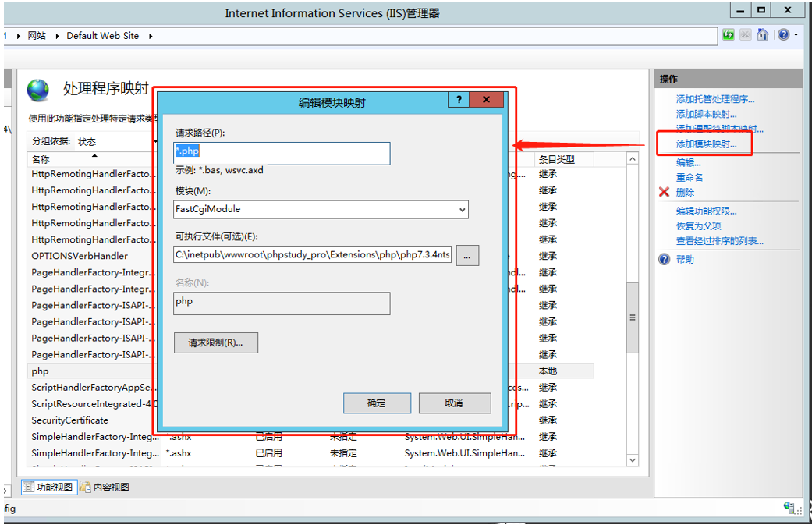Click the 确定 button to confirm

377,403
